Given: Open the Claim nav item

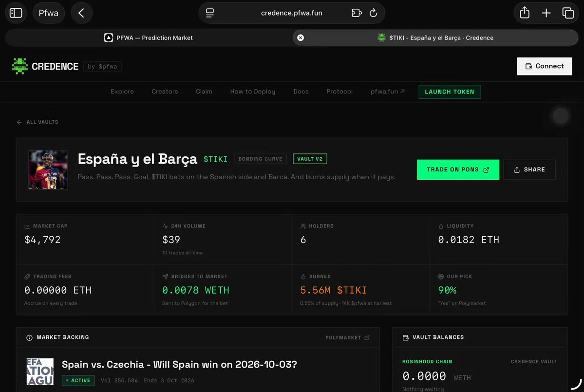Looking at the screenshot, I should (204, 92).
